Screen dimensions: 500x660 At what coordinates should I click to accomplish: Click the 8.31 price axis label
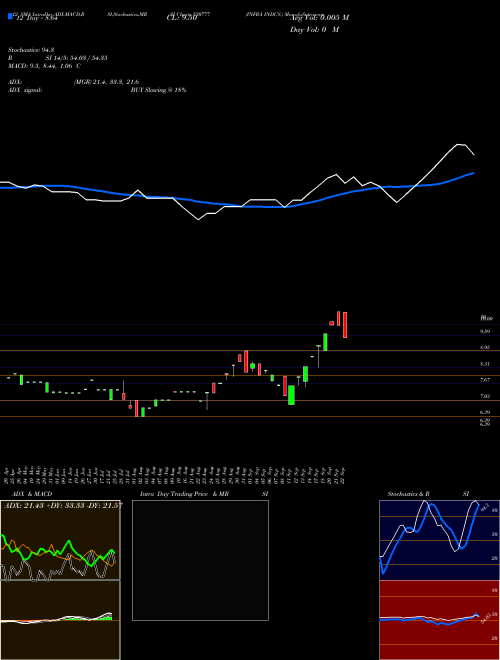[485, 364]
